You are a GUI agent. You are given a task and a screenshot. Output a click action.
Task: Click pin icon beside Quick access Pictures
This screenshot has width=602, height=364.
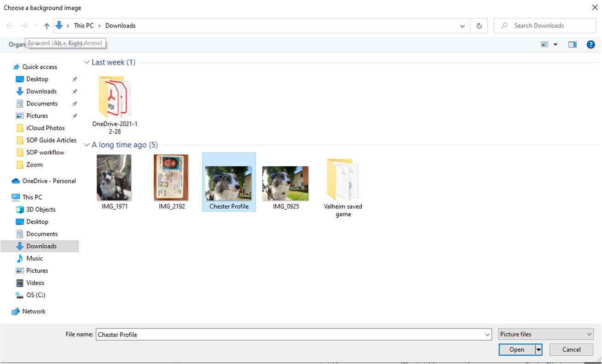point(75,116)
